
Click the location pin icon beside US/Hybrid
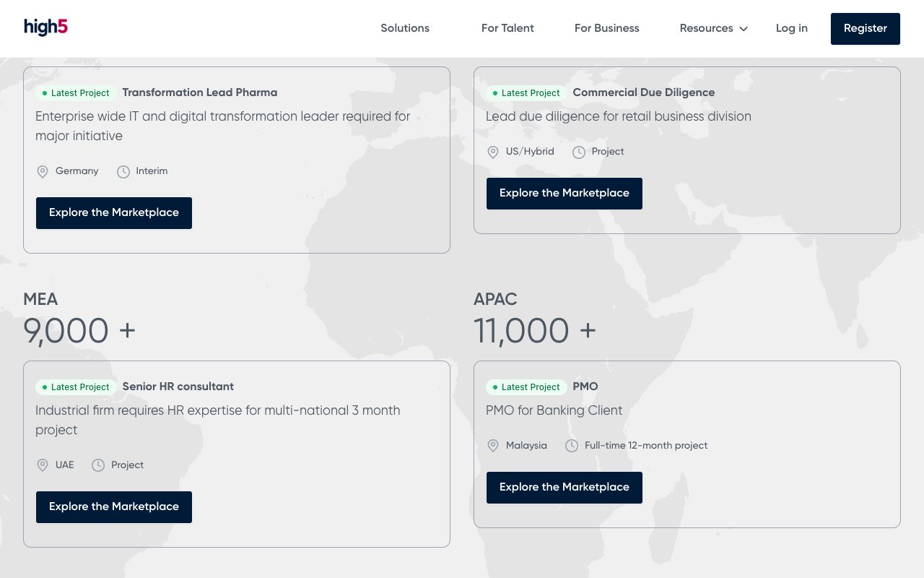pyautogui.click(x=493, y=152)
